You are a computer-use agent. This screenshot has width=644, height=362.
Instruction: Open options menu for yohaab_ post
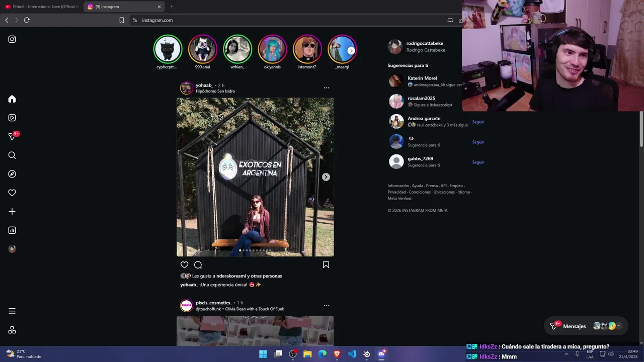tap(327, 88)
